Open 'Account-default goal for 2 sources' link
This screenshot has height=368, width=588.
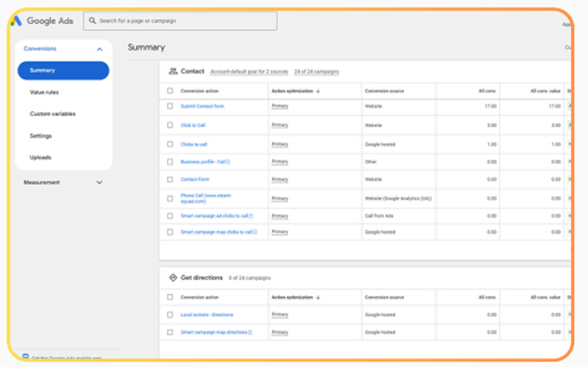point(249,71)
